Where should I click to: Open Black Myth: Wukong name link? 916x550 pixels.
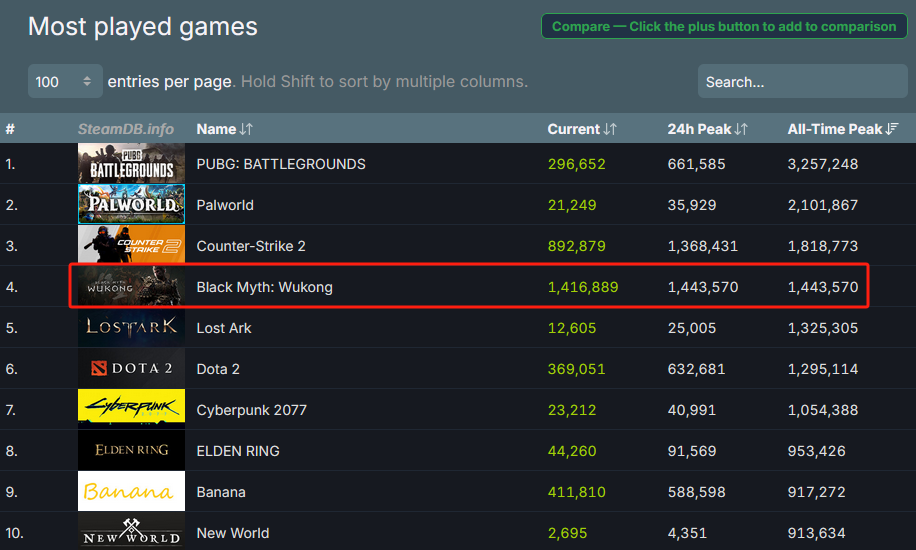pyautogui.click(x=265, y=287)
